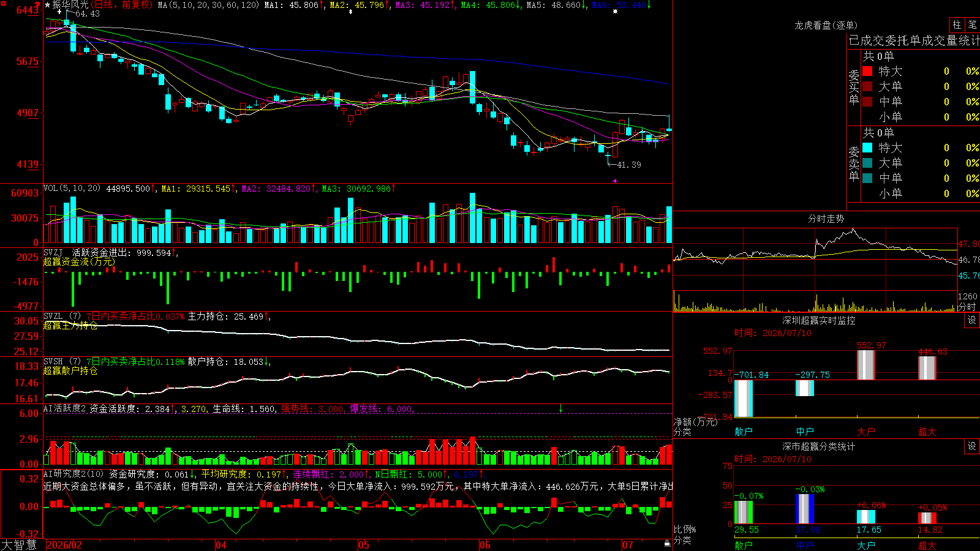
Task: Open the 分时走势 intraday chart
Action: click(x=826, y=219)
